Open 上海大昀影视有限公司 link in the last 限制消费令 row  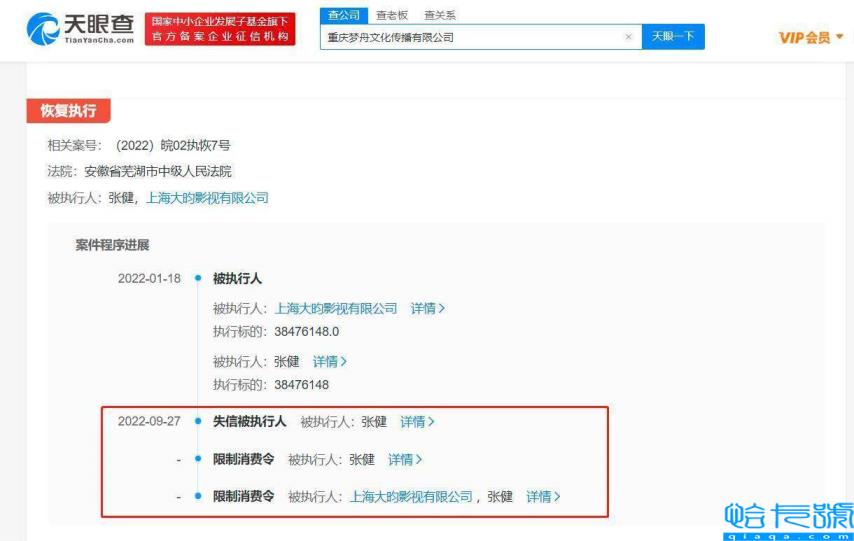coord(411,497)
